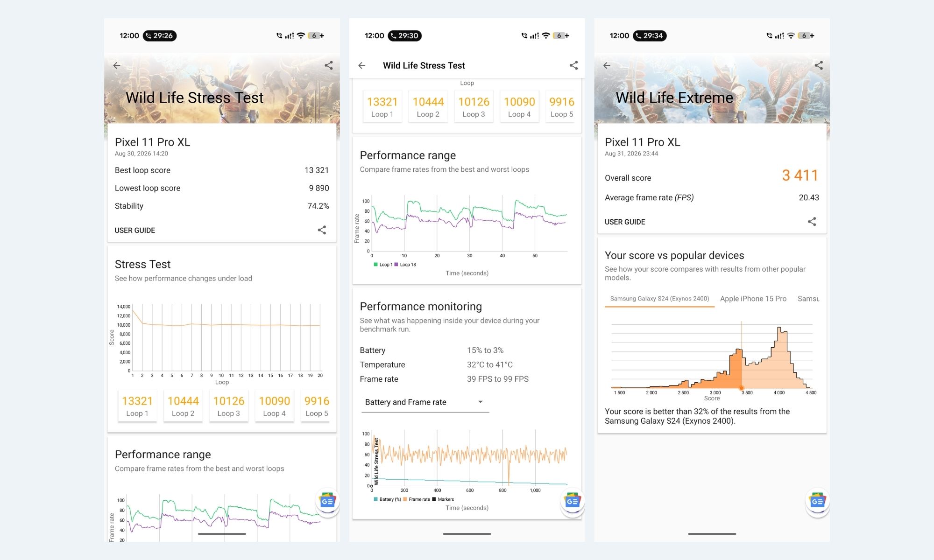Tap Battery reading 15% to 3%
Screen dimensions: 934x560
pyautogui.click(x=485, y=350)
